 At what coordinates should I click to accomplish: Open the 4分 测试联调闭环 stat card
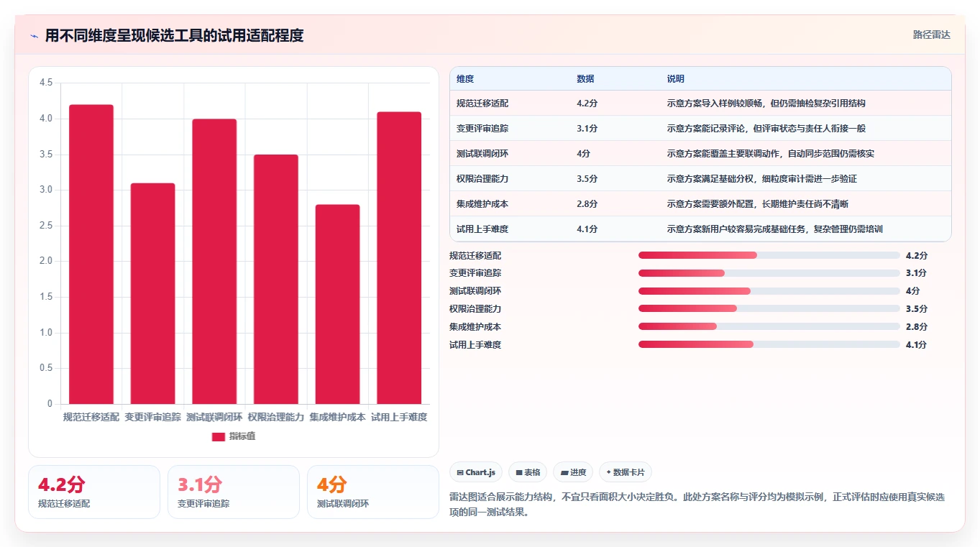coord(373,492)
